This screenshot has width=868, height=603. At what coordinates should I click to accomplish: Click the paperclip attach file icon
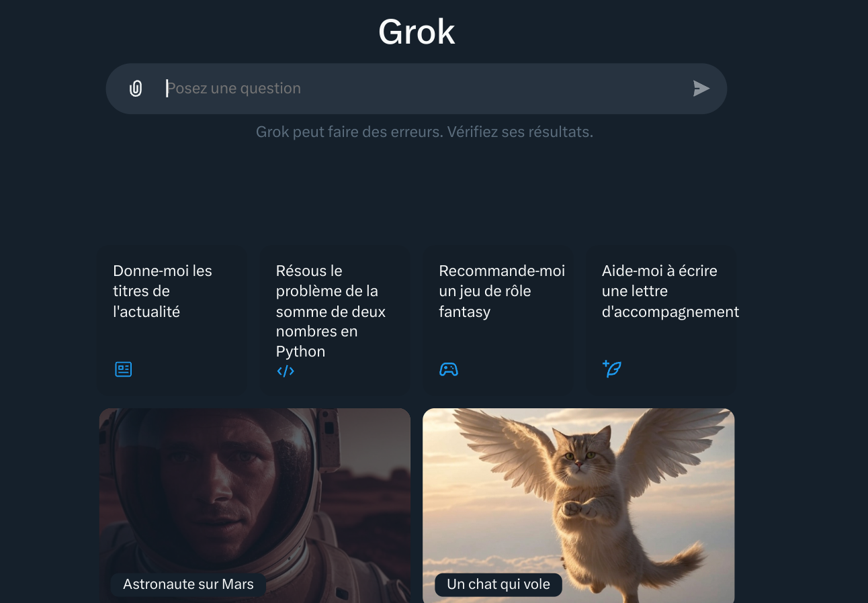[x=136, y=89]
